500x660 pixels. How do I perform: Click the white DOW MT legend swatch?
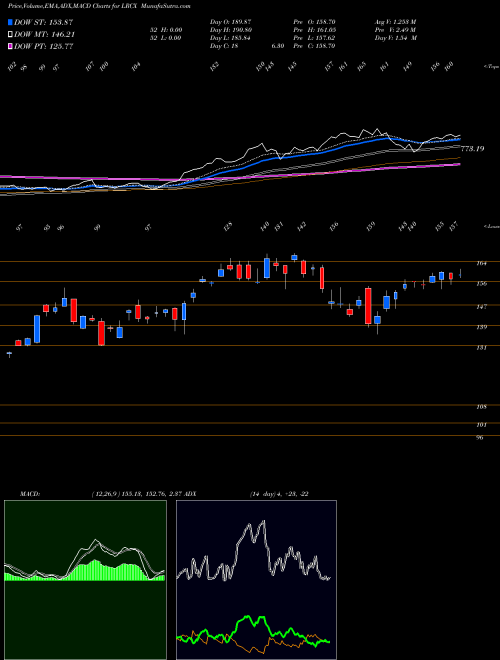click(10, 35)
